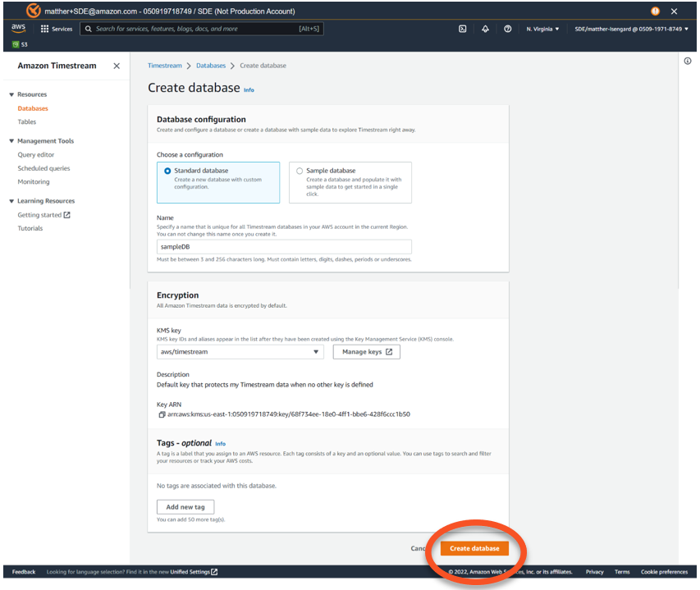Click the Isengard logo in the title bar
This screenshot has height=590, width=700.
pos(33,11)
